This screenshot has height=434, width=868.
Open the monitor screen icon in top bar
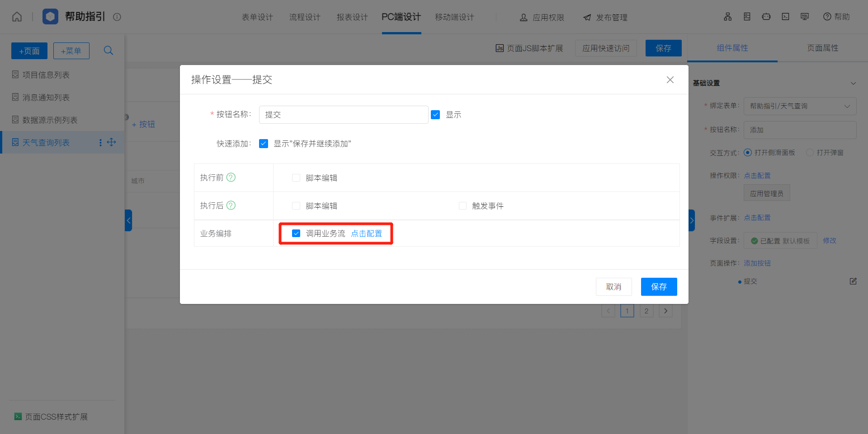click(805, 17)
